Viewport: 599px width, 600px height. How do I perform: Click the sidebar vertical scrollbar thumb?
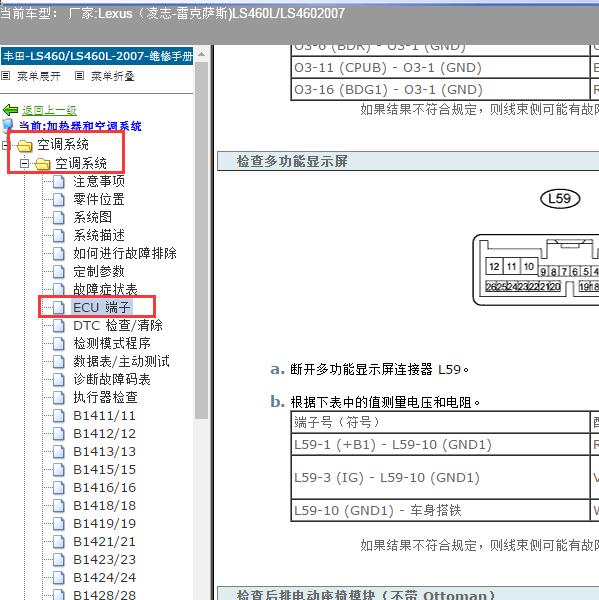point(201,241)
